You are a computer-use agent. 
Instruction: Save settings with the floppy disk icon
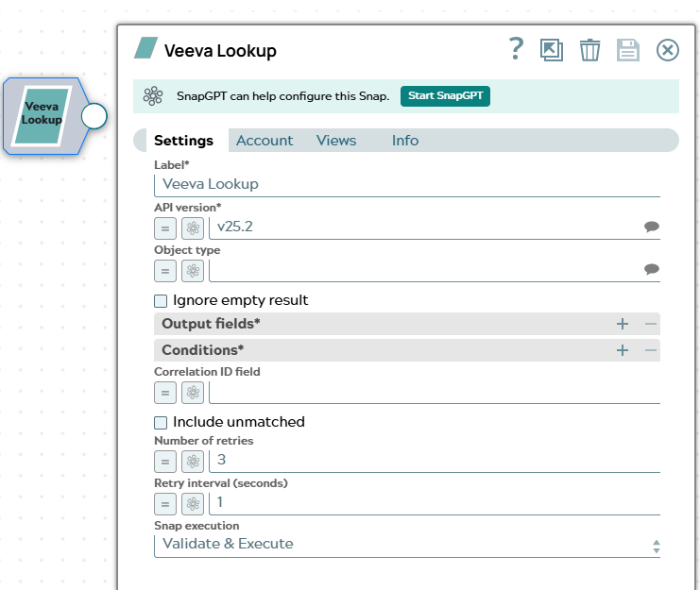click(628, 49)
